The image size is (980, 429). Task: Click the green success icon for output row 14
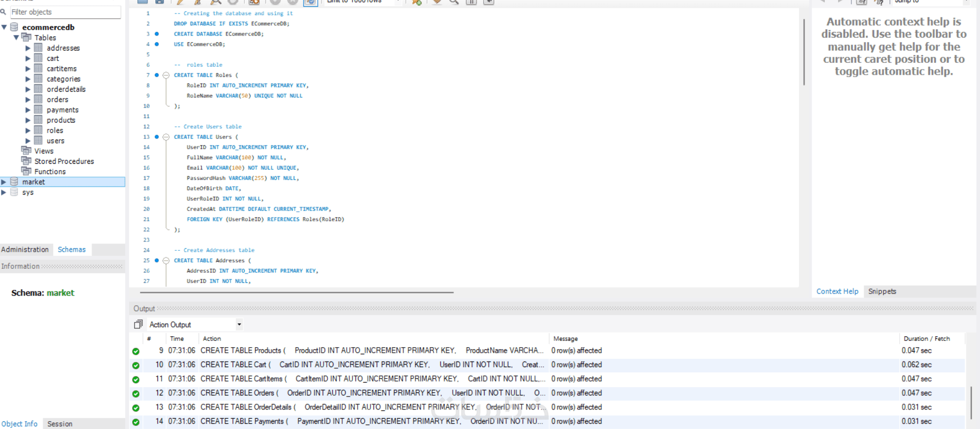pos(136,422)
